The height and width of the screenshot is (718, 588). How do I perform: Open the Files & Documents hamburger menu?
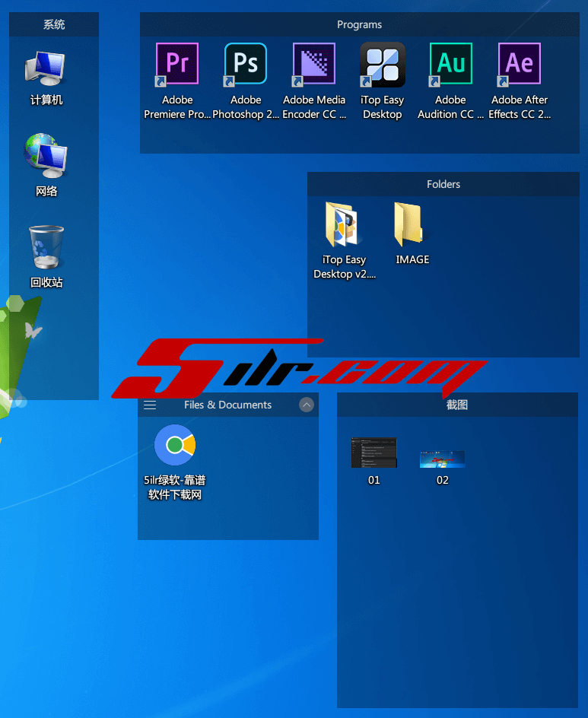tap(150, 405)
